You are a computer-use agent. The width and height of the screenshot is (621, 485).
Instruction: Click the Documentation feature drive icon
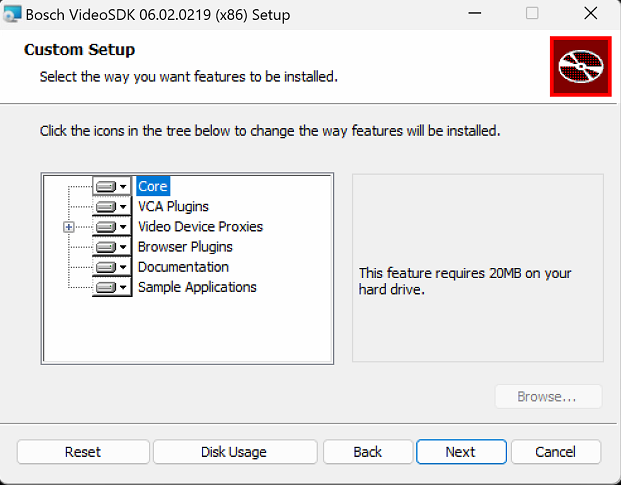(x=111, y=267)
